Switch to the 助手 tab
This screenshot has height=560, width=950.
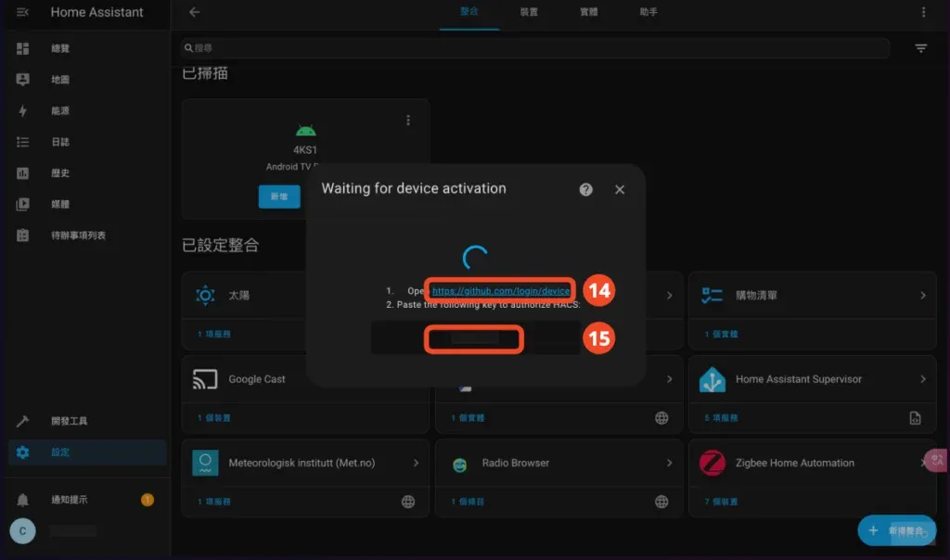(649, 14)
